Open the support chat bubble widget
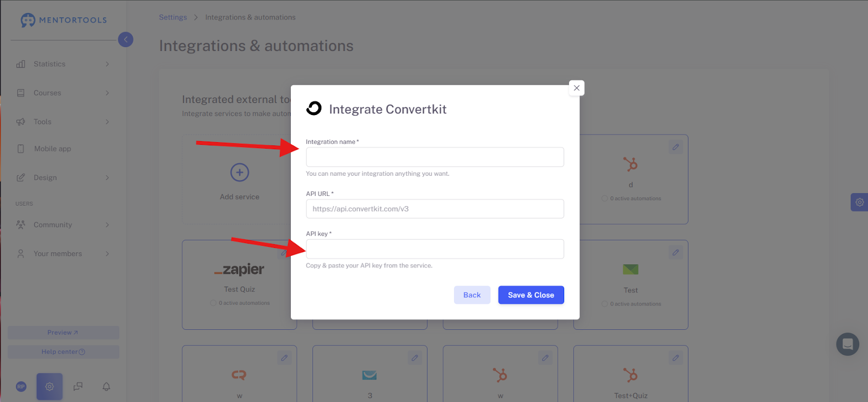The image size is (868, 402). [x=847, y=344]
